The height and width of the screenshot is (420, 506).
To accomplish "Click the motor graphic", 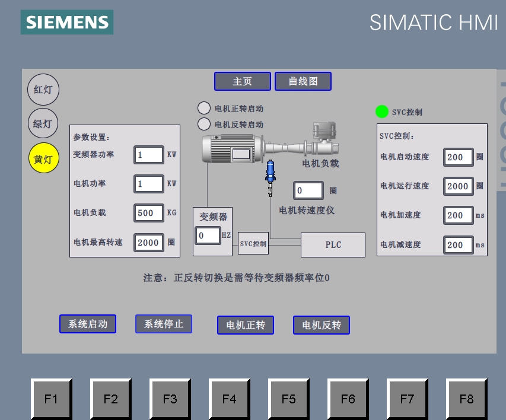I will [232, 149].
